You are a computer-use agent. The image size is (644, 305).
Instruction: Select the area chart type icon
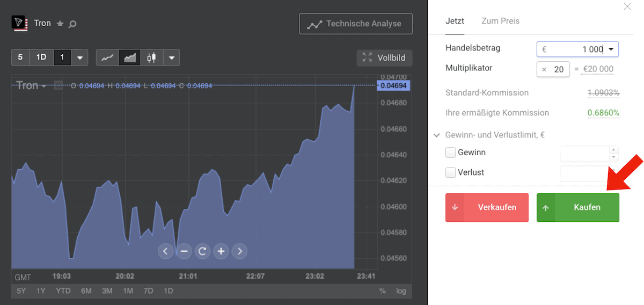[130, 57]
